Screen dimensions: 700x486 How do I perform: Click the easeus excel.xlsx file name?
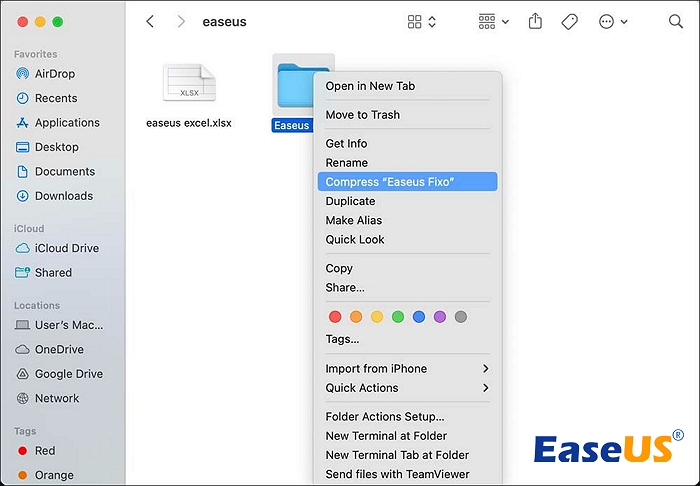click(x=189, y=123)
